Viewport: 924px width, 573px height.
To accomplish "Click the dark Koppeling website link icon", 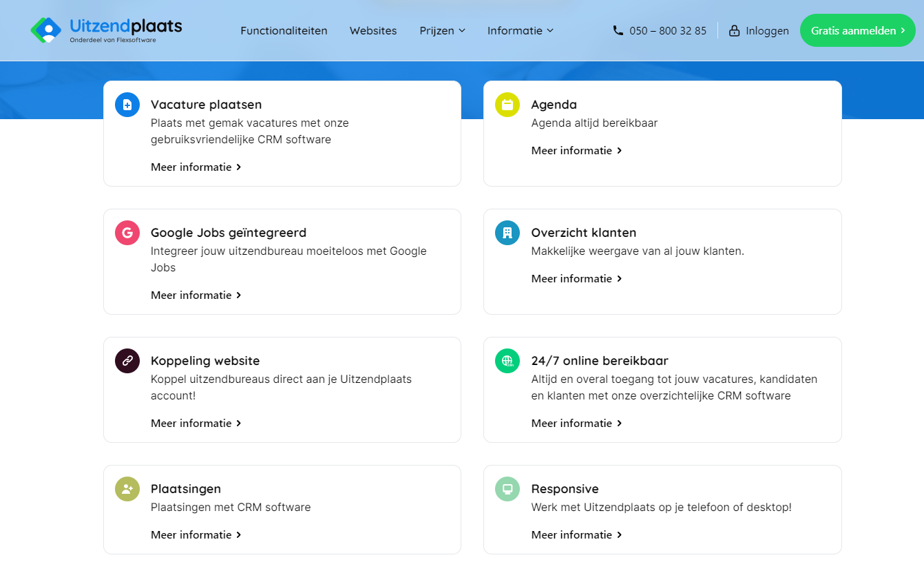I will click(x=127, y=361).
